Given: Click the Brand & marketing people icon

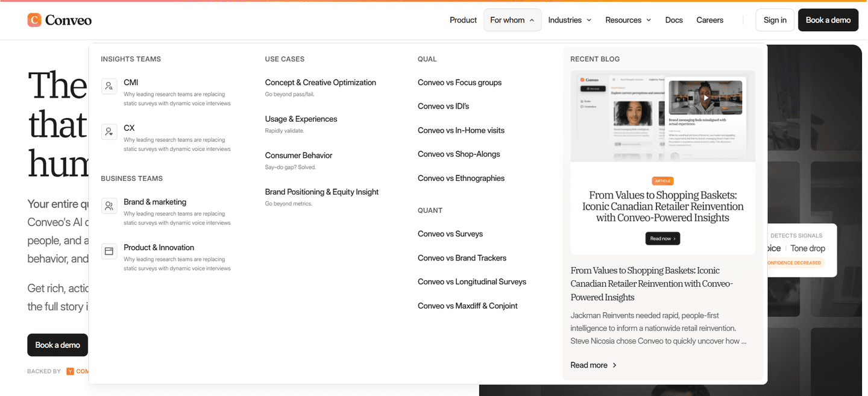Looking at the screenshot, I should [x=109, y=206].
